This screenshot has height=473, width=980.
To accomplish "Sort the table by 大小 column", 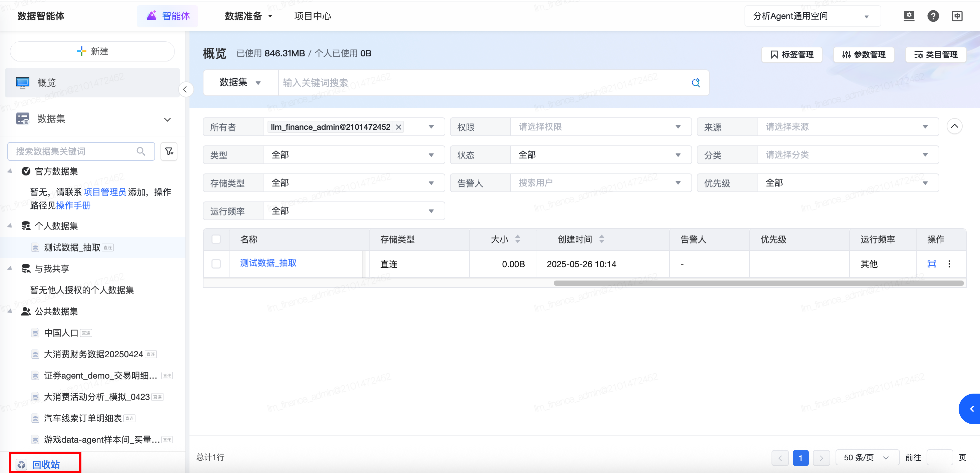I will pyautogui.click(x=517, y=239).
